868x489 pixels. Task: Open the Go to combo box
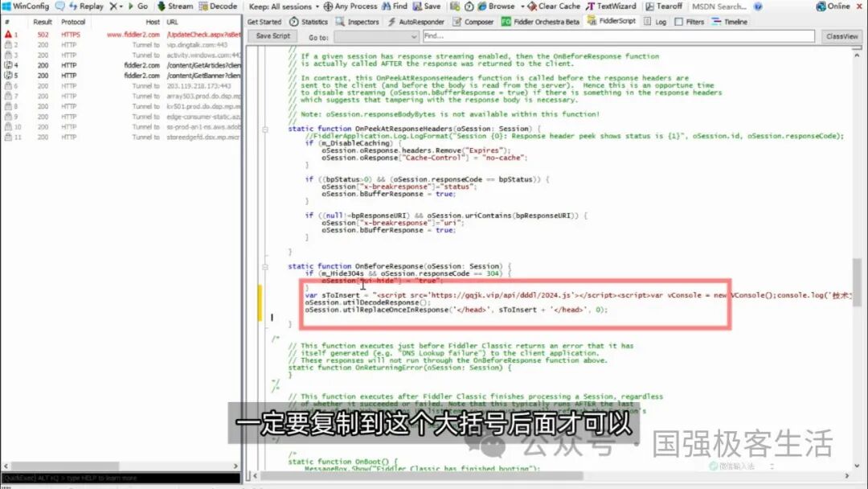point(376,36)
